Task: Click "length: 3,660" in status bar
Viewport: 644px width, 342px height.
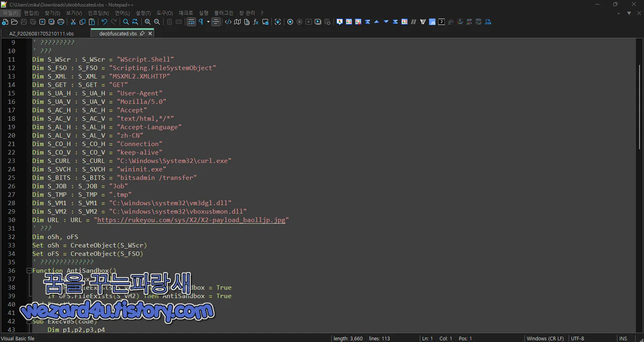Action: tap(348, 338)
